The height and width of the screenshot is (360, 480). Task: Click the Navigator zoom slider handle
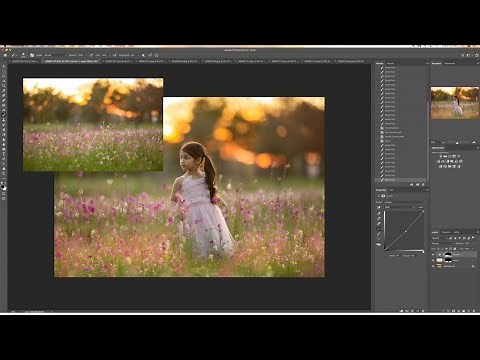click(x=457, y=143)
